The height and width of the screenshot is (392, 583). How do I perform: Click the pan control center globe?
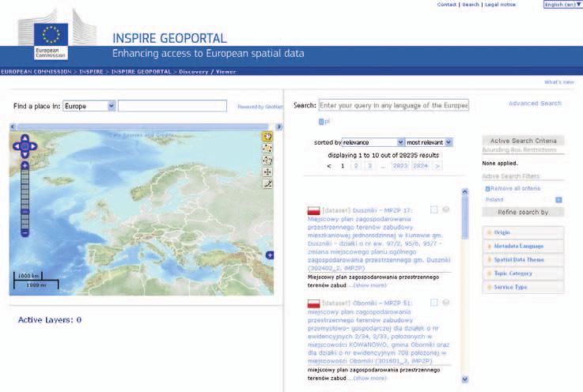tap(25, 146)
